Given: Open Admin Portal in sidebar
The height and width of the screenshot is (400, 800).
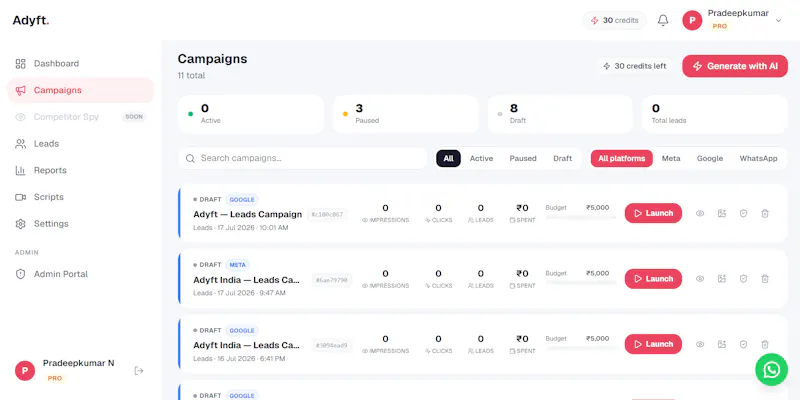Looking at the screenshot, I should coord(81,274).
